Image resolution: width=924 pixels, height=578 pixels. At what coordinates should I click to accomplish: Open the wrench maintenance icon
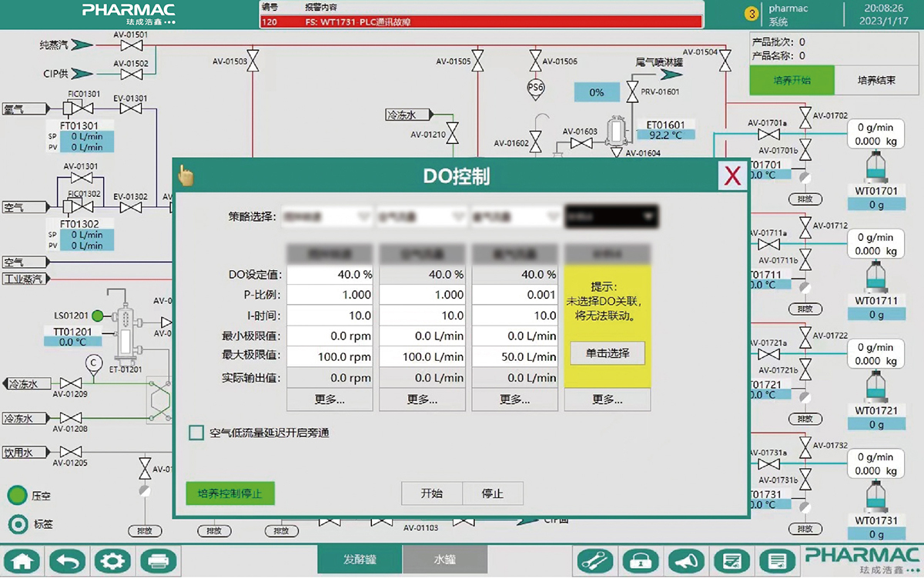[595, 560]
